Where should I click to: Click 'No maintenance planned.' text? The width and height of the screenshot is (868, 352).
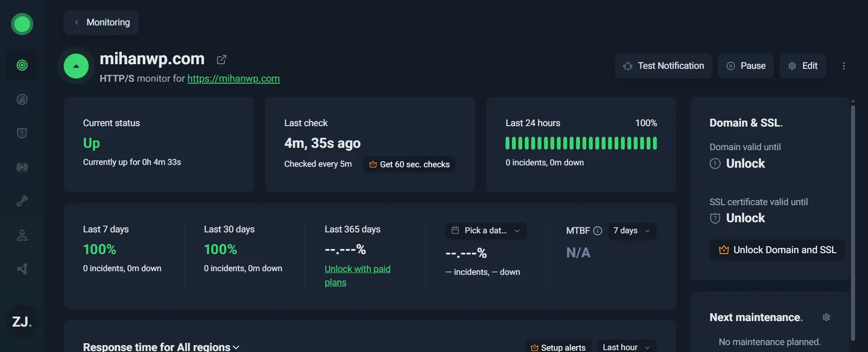pyautogui.click(x=770, y=342)
